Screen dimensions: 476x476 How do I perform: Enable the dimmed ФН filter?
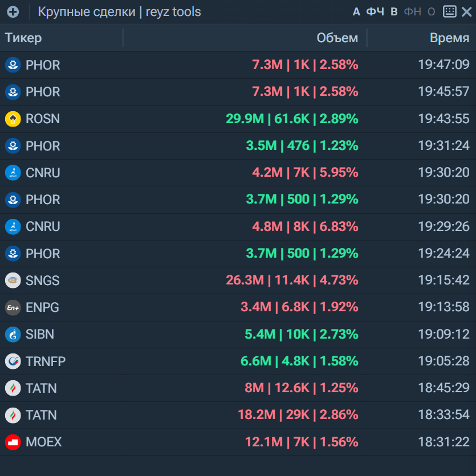[x=413, y=12]
